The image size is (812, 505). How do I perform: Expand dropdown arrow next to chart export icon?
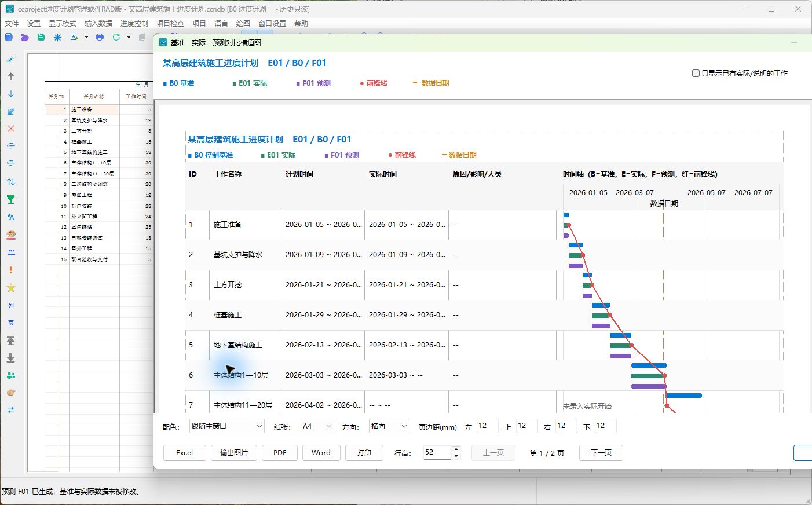[86, 37]
